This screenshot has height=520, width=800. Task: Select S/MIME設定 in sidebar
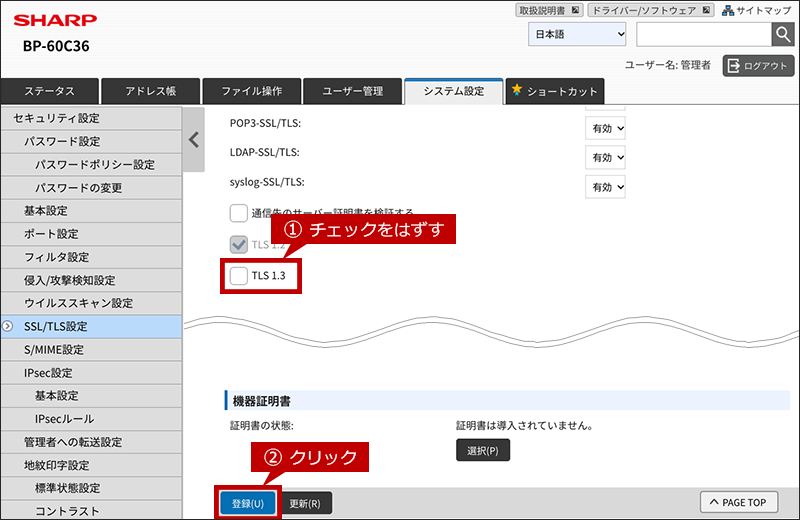coord(91,350)
